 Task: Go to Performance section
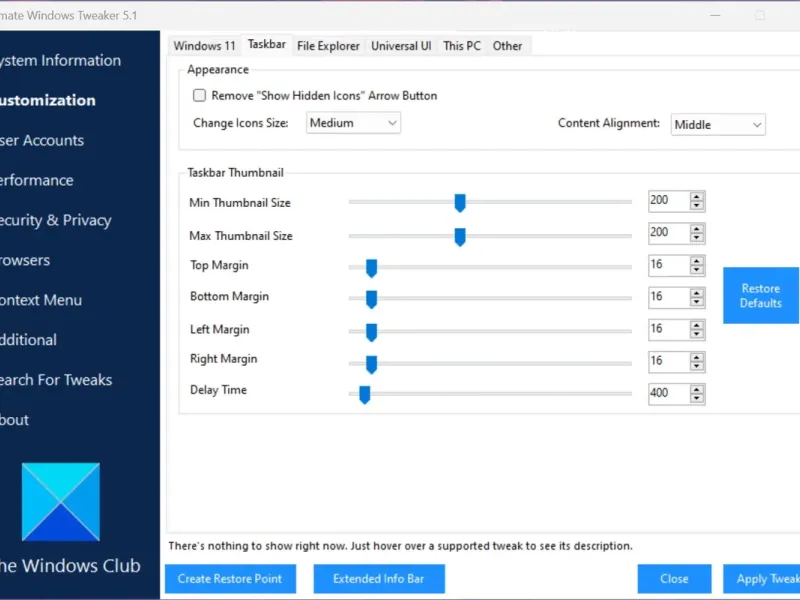(x=37, y=180)
